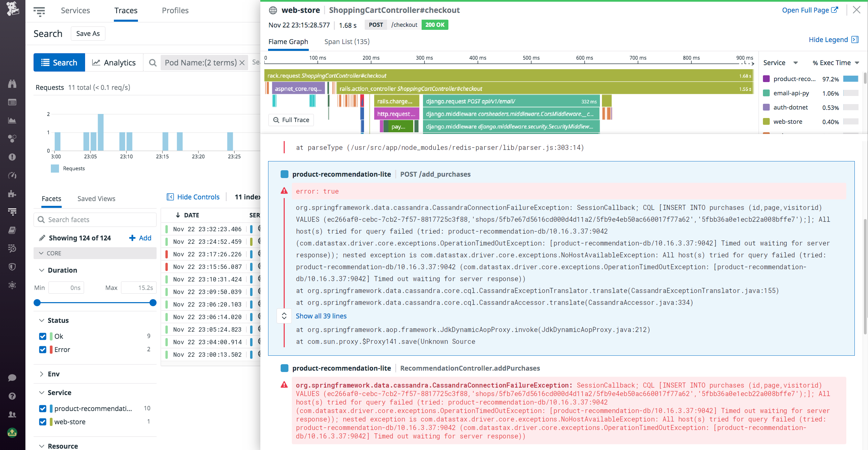Screen dimensions: 868x450
Task: Open APM with the gauge sidebar icon
Action: [x=12, y=175]
